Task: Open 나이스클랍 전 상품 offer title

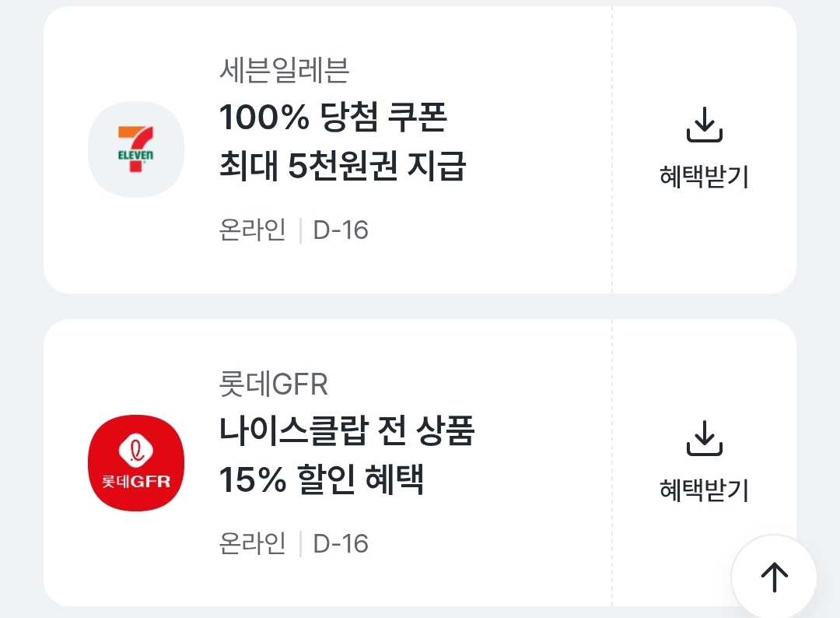Action: [347, 432]
